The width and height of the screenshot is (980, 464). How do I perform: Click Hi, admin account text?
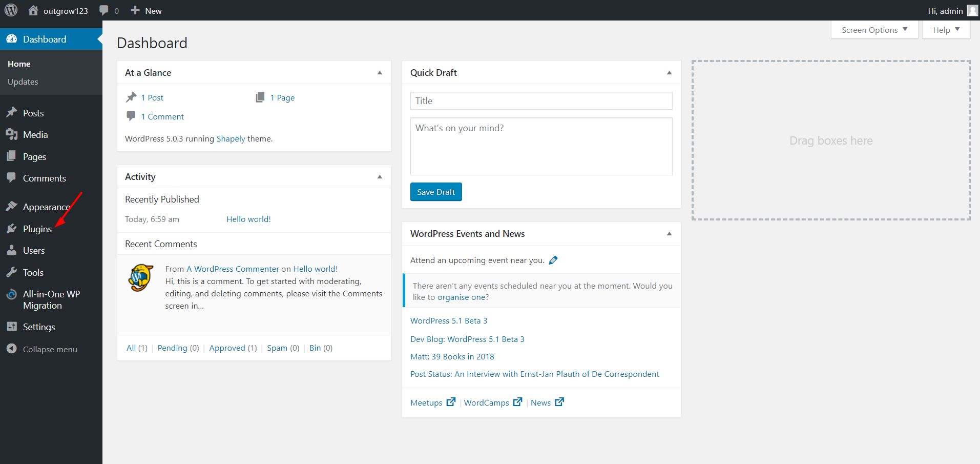point(945,11)
